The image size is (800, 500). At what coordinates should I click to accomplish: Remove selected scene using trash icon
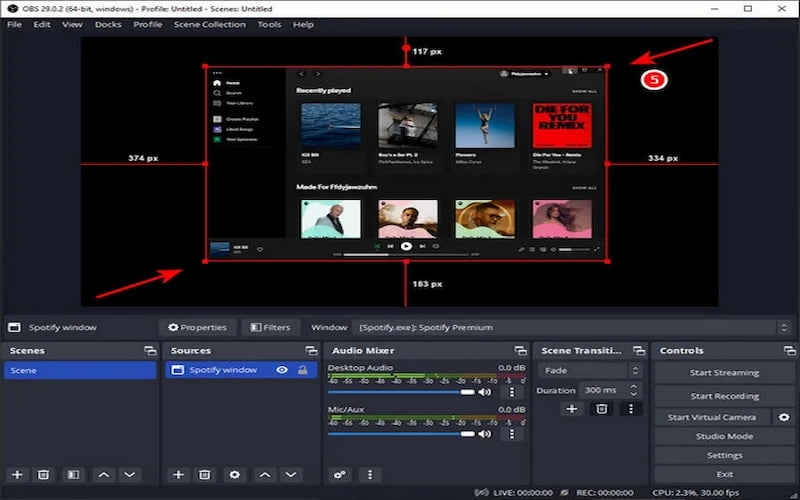tap(44, 475)
